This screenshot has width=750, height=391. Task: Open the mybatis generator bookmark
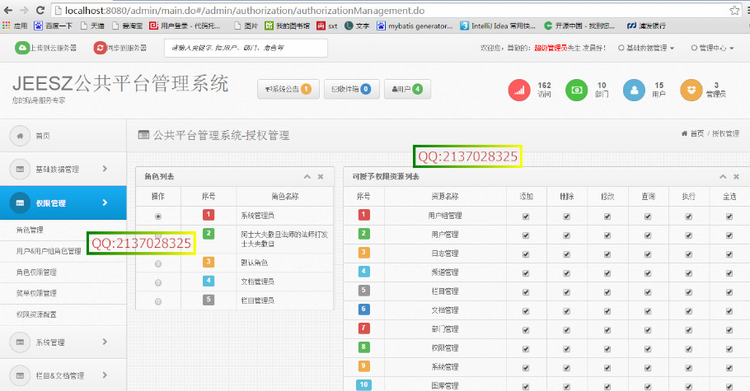(x=414, y=25)
